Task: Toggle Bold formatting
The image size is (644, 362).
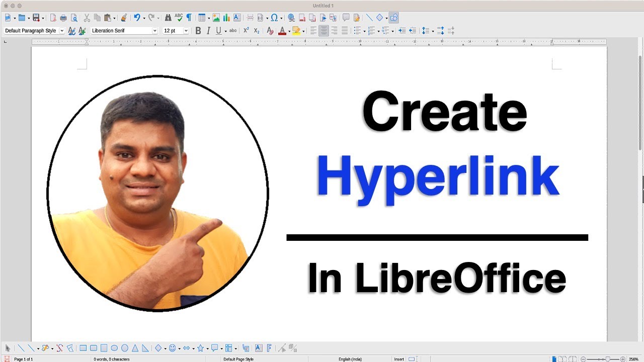Action: tap(198, 31)
